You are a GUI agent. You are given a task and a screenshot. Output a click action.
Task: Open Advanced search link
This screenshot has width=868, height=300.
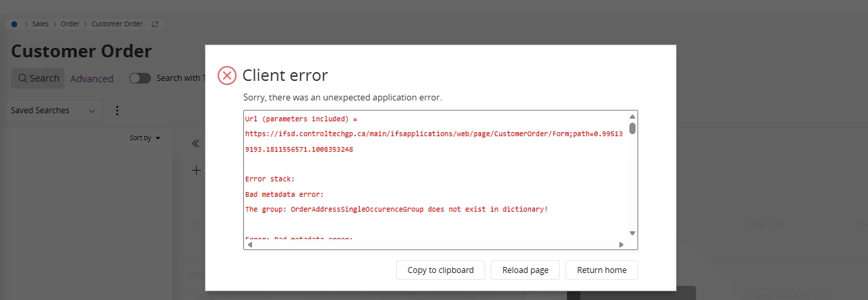pyautogui.click(x=92, y=79)
